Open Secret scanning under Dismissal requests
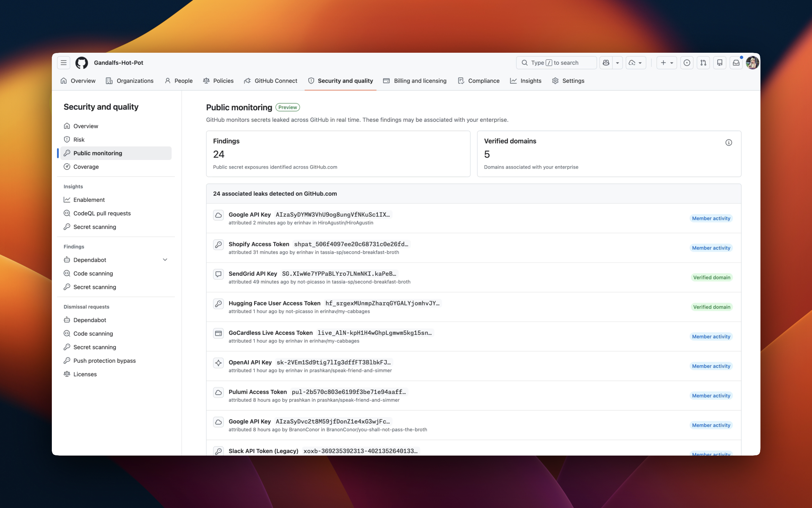812x508 pixels. pyautogui.click(x=116, y=347)
